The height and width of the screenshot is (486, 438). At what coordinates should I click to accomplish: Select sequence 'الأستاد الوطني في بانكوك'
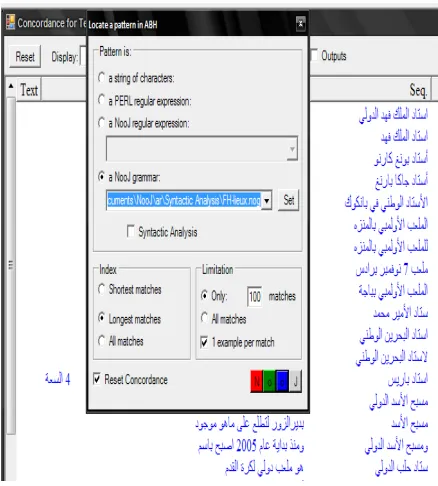[x=387, y=203]
